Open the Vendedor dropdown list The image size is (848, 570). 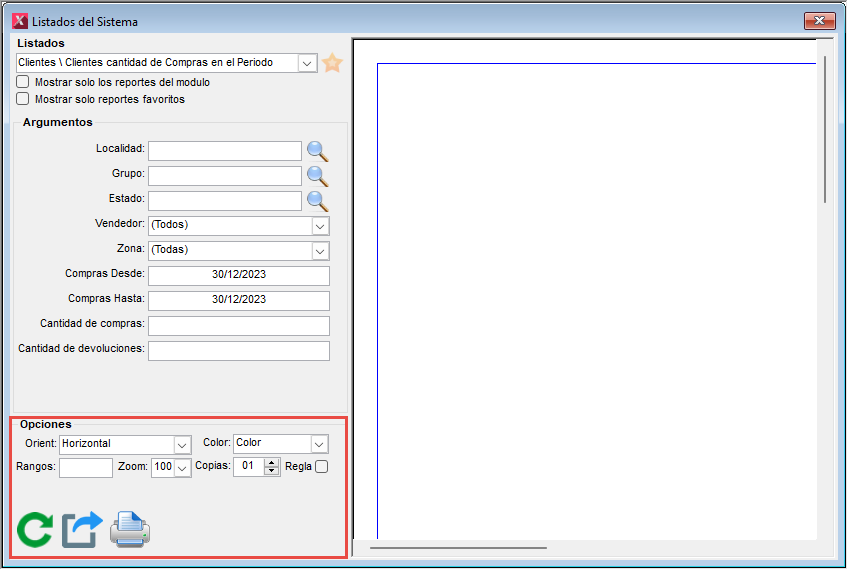pyautogui.click(x=320, y=226)
